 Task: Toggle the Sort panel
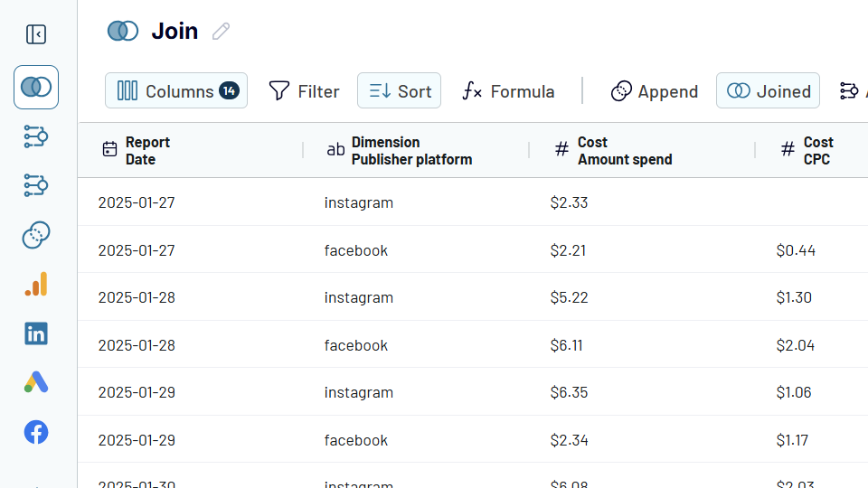tap(399, 91)
